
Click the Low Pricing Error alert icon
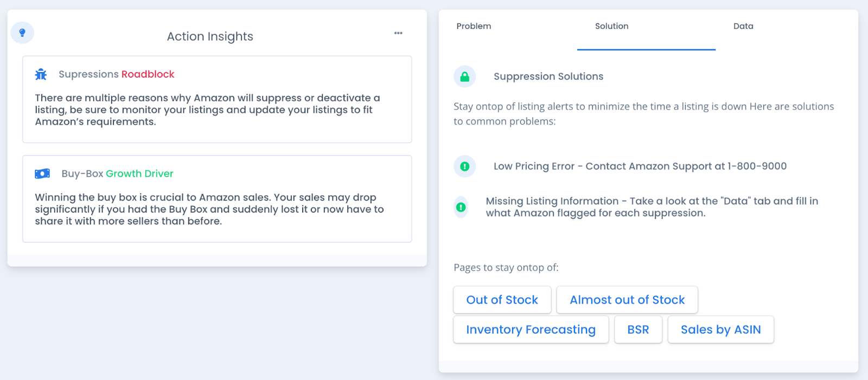(x=465, y=166)
